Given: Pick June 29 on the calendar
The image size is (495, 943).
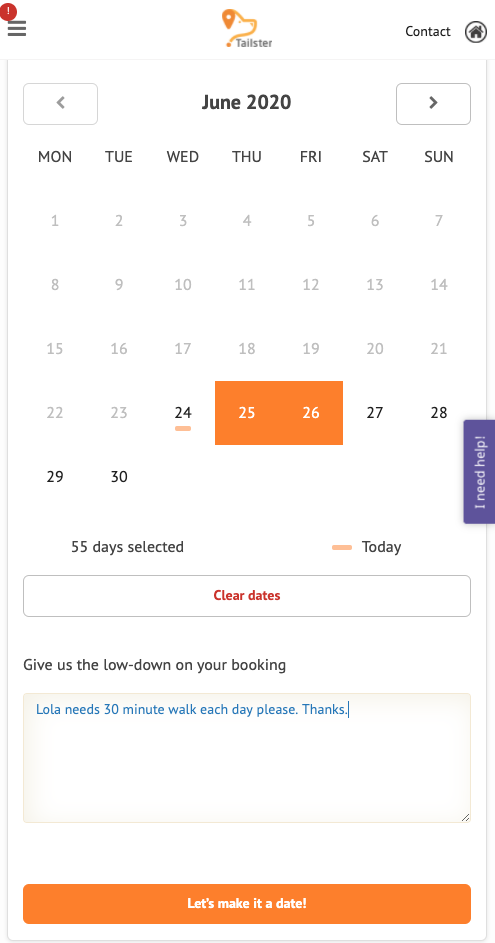Looking at the screenshot, I should (x=55, y=477).
